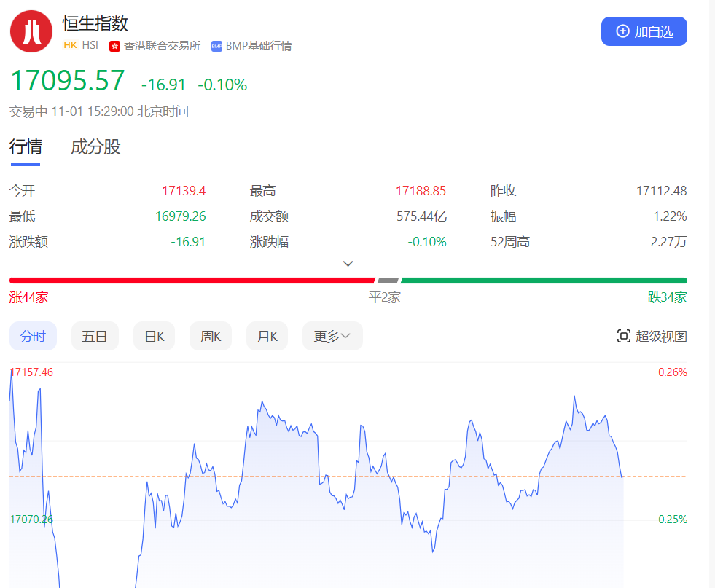Click the 最高 value 17188.85
The width and height of the screenshot is (715, 588).
(421, 190)
